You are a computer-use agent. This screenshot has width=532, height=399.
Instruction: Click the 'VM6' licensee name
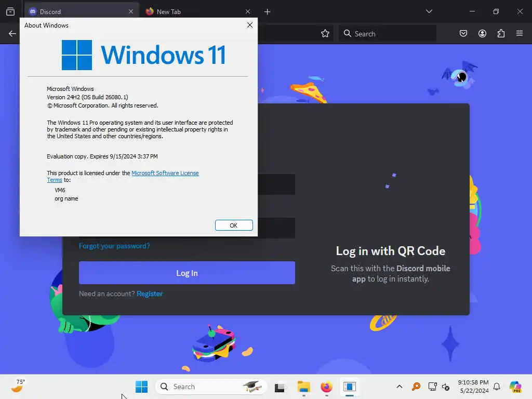point(60,190)
